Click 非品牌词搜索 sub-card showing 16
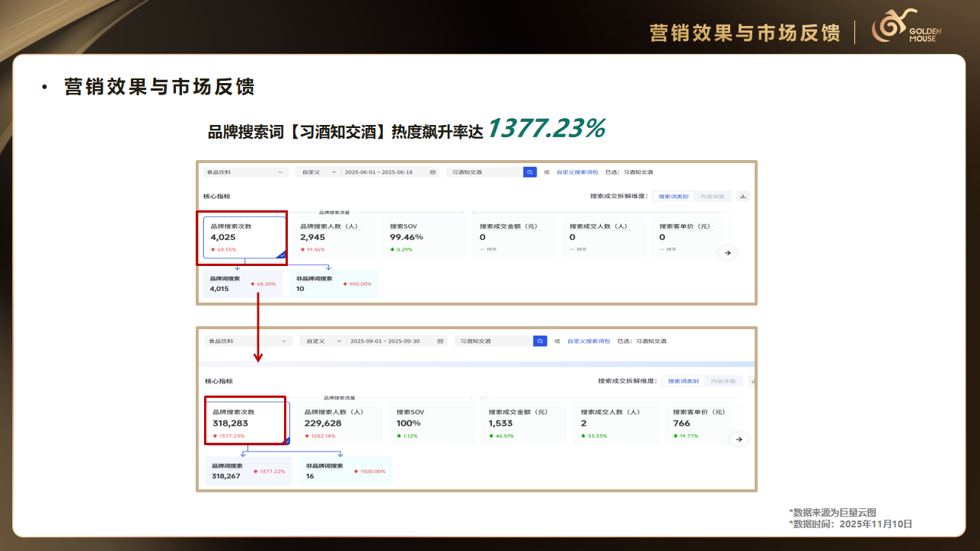 pos(346,471)
